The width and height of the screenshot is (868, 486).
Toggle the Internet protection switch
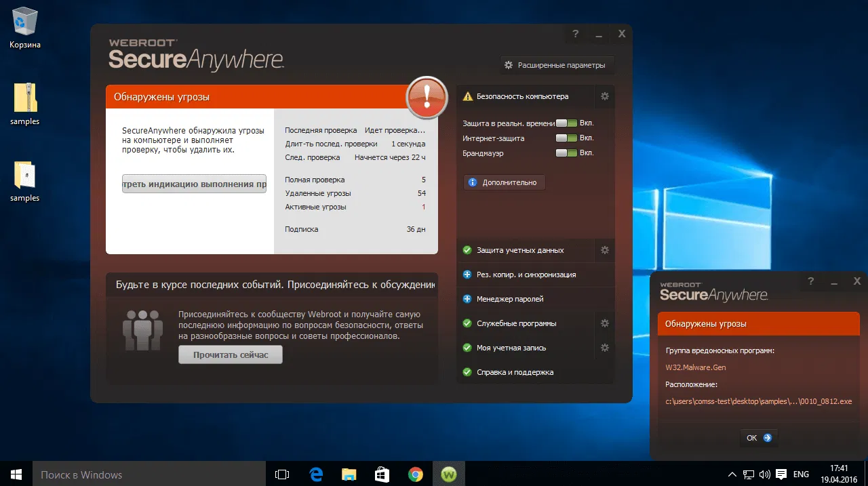[566, 138]
